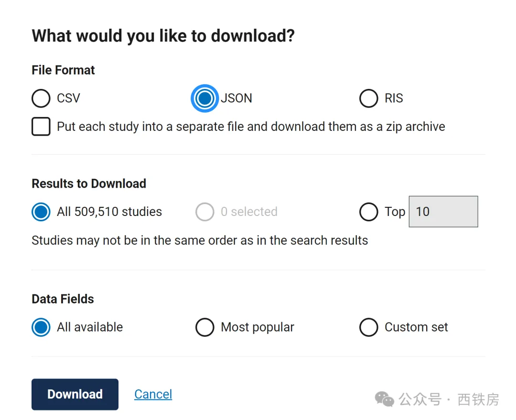Viewport: 516px width, 420px height.
Task: Click the WeChat logo icon in watermark
Action: coord(384,399)
